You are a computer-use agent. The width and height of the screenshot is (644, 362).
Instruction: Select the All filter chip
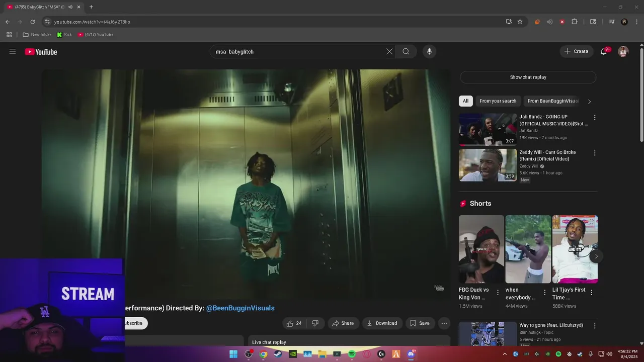(466, 101)
